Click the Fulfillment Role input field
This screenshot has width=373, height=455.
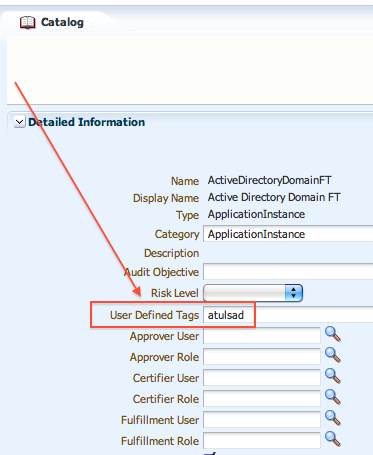click(x=262, y=441)
